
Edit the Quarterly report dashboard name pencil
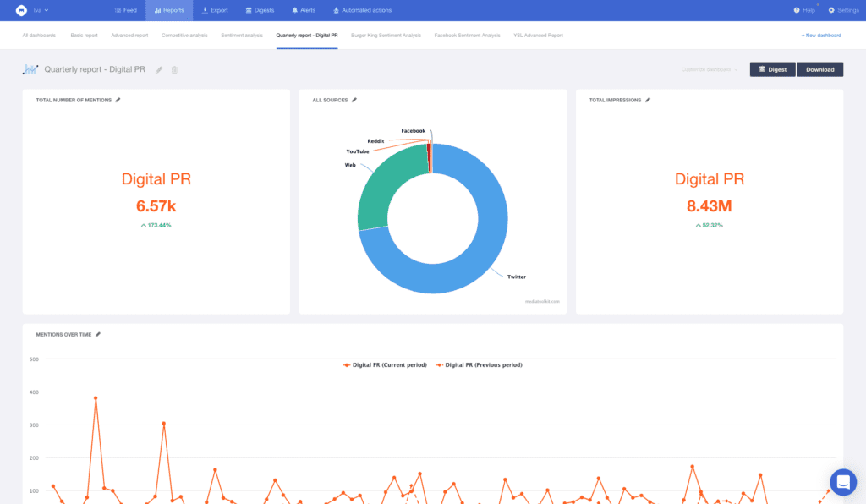159,69
